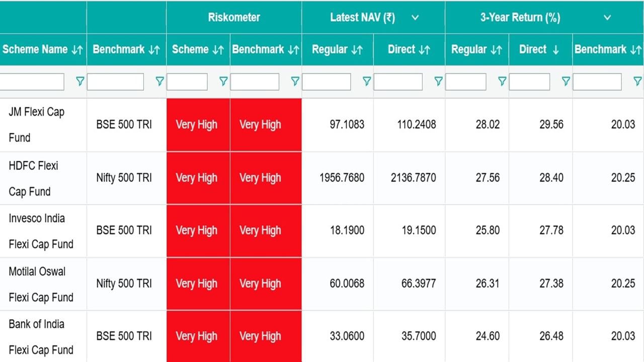Click the Riskometer group header
The height and width of the screenshot is (362, 644).
click(234, 17)
